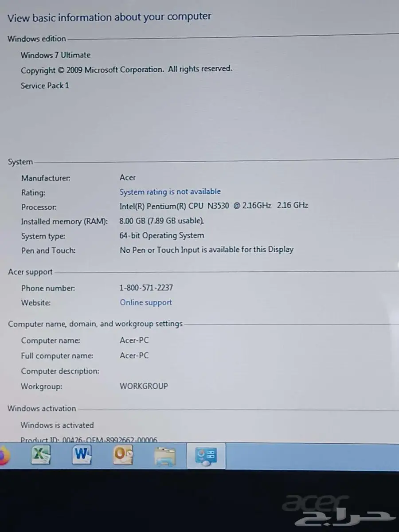Click the 'Manufacturer:' label
Image resolution: width=399 pixels, height=532 pixels.
tap(46, 178)
